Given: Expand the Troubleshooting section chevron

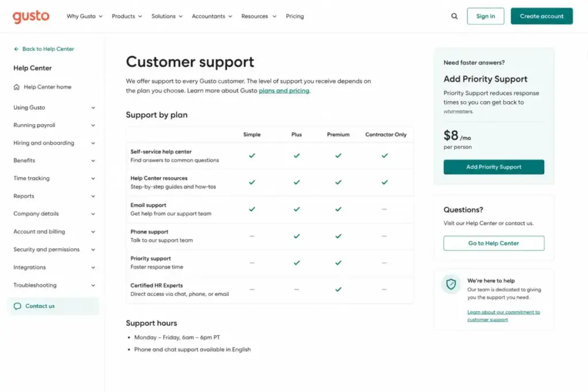Looking at the screenshot, I should coord(93,286).
